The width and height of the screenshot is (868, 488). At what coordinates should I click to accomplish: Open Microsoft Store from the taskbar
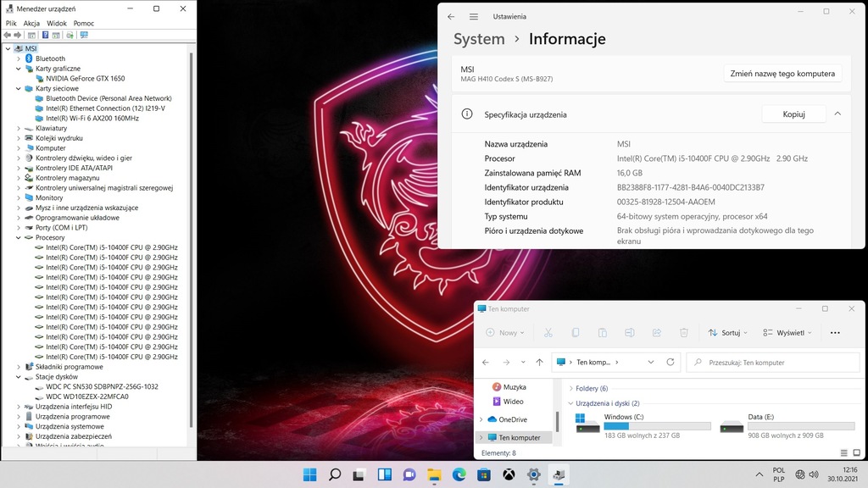click(x=484, y=474)
